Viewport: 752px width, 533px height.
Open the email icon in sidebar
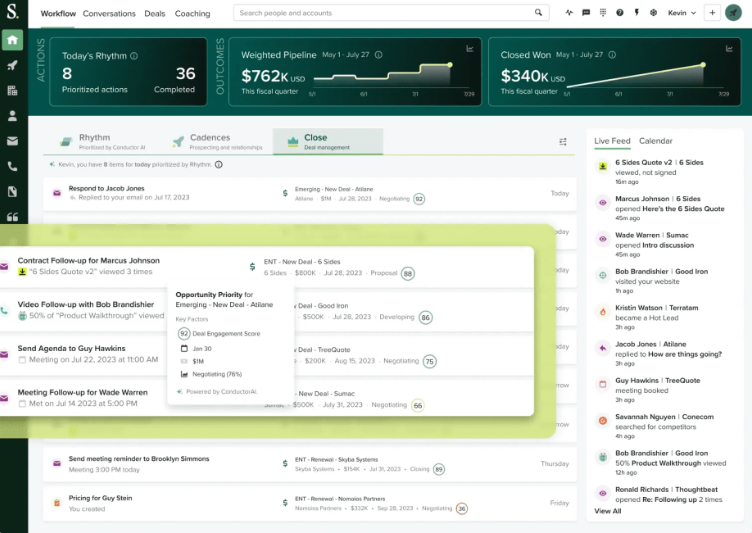[x=12, y=141]
